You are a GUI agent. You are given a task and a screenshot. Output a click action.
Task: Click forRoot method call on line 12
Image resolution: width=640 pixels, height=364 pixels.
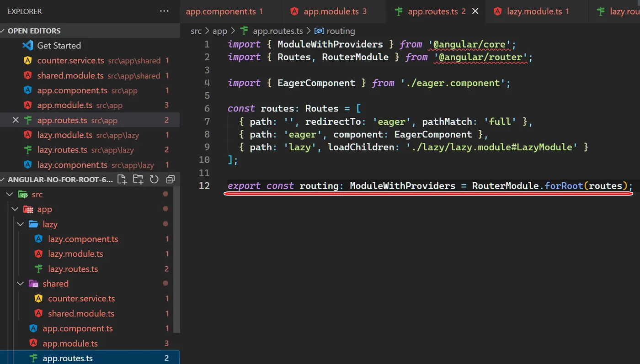[564, 186]
